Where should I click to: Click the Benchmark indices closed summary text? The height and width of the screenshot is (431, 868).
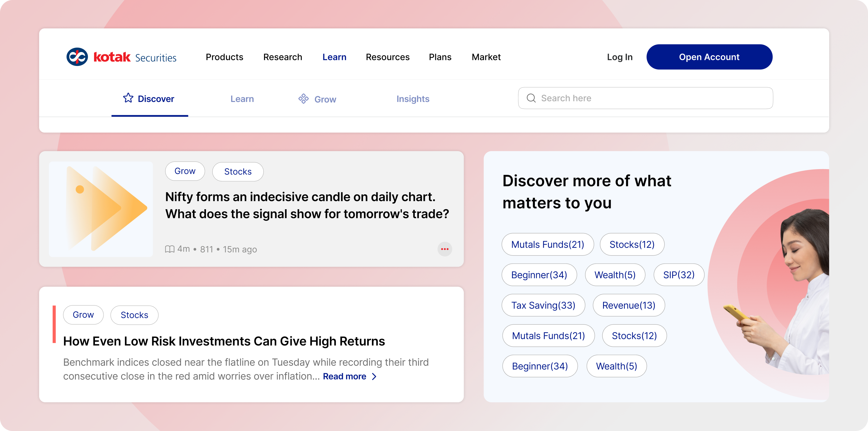[246, 369]
